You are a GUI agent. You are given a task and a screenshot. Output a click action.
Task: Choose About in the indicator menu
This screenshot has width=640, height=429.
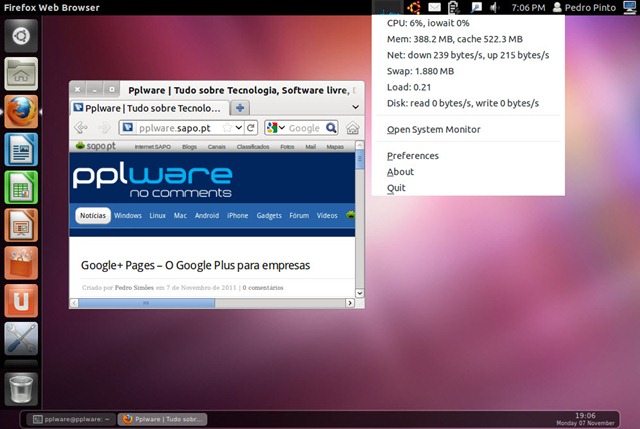click(400, 172)
